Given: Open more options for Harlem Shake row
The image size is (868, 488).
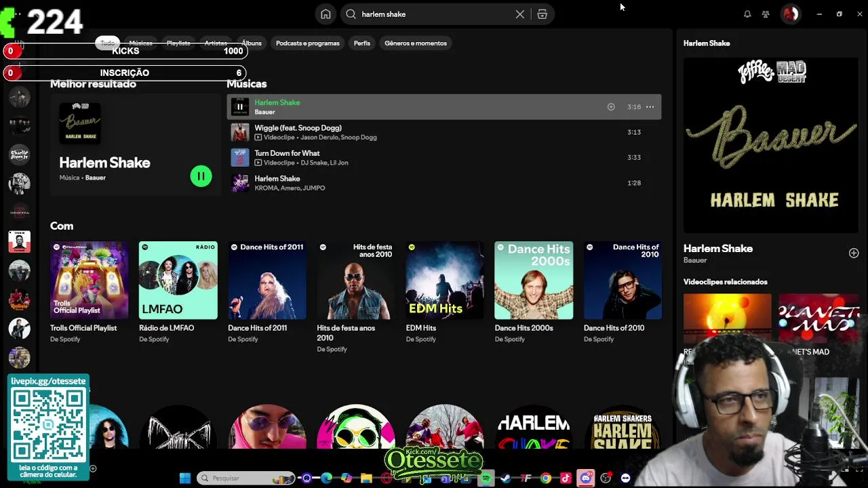Looking at the screenshot, I should (650, 106).
